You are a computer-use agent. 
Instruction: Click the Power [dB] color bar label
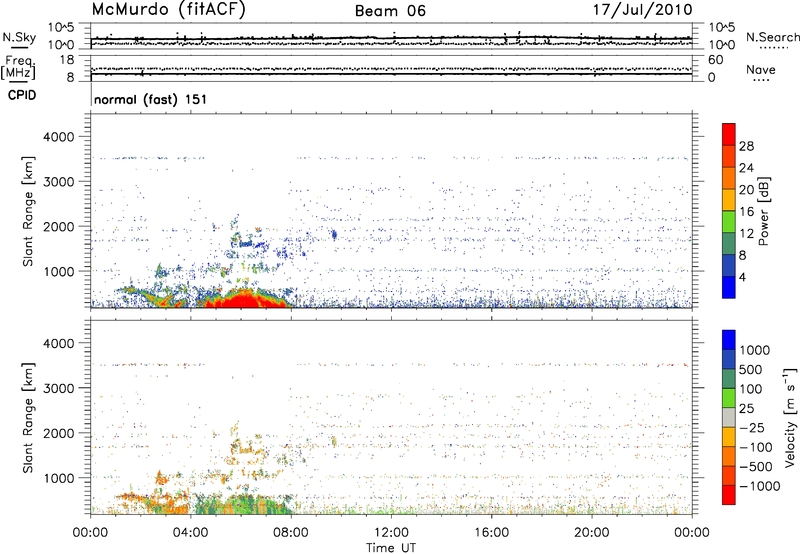pyautogui.click(x=763, y=211)
